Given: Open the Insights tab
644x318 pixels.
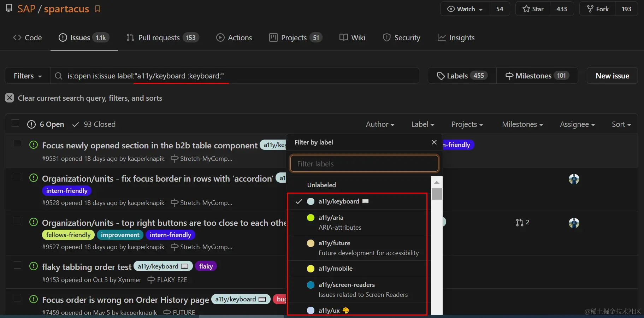Looking at the screenshot, I should point(456,37).
